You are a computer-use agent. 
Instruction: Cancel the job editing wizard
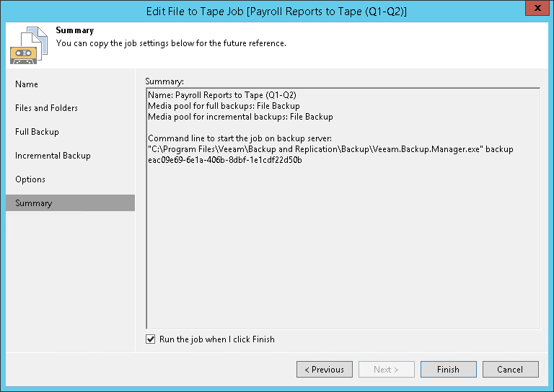(x=510, y=370)
